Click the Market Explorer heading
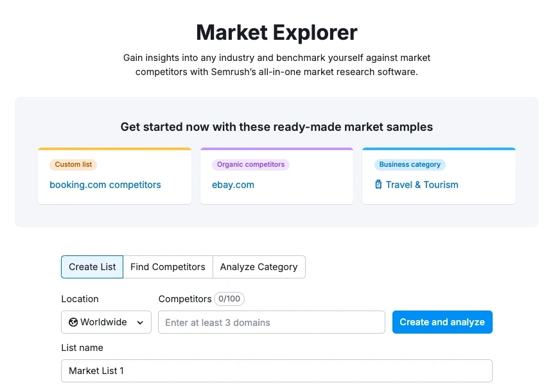Screen dimensions: 553x392 [x=277, y=33]
